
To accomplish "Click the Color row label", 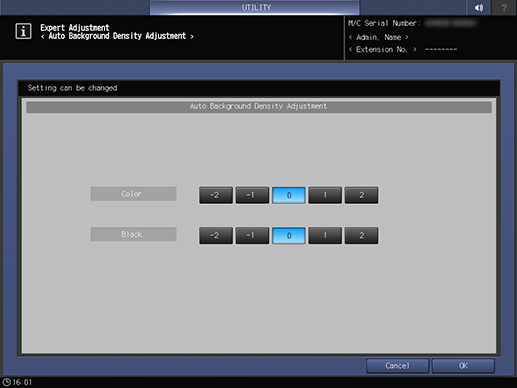I will click(x=133, y=194).
